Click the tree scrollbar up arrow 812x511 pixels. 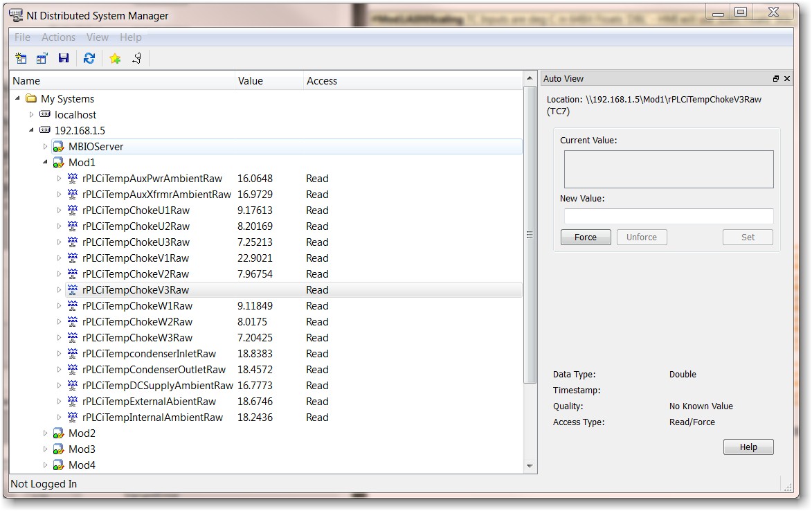pos(530,78)
